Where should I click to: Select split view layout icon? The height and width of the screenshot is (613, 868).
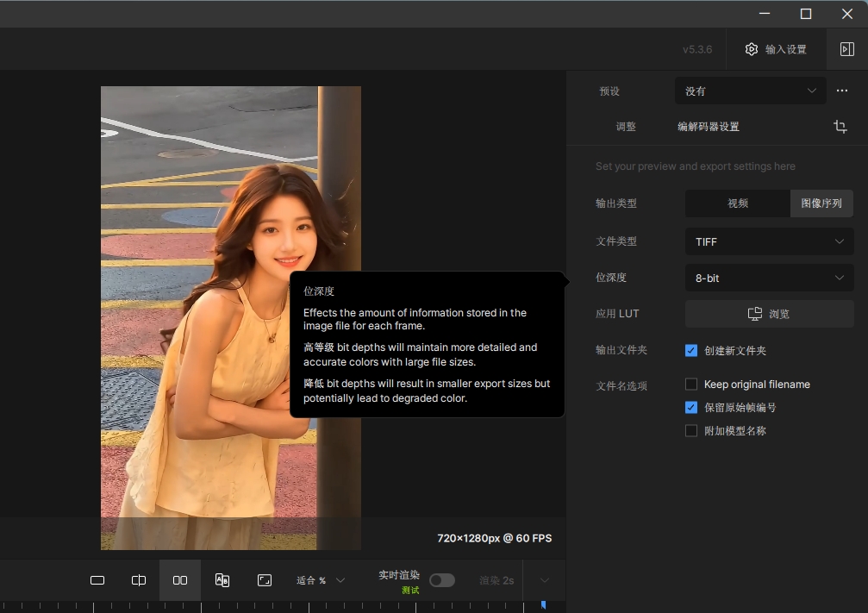(139, 580)
